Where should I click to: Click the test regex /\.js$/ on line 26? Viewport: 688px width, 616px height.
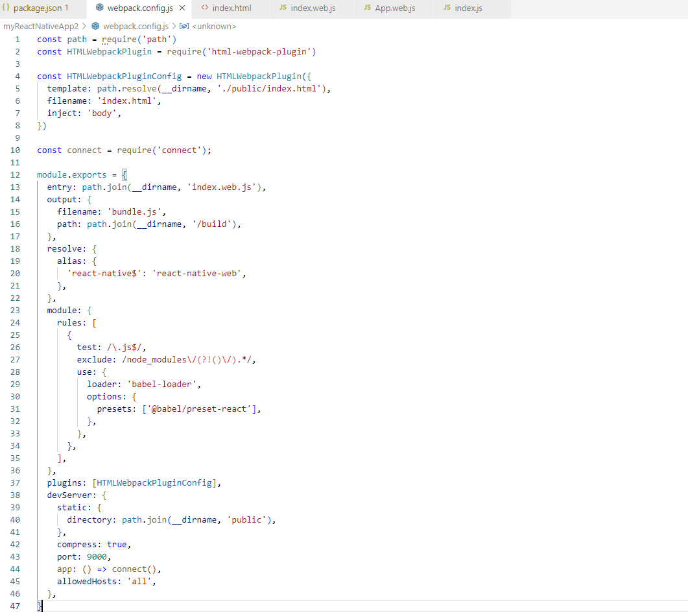[x=124, y=347]
